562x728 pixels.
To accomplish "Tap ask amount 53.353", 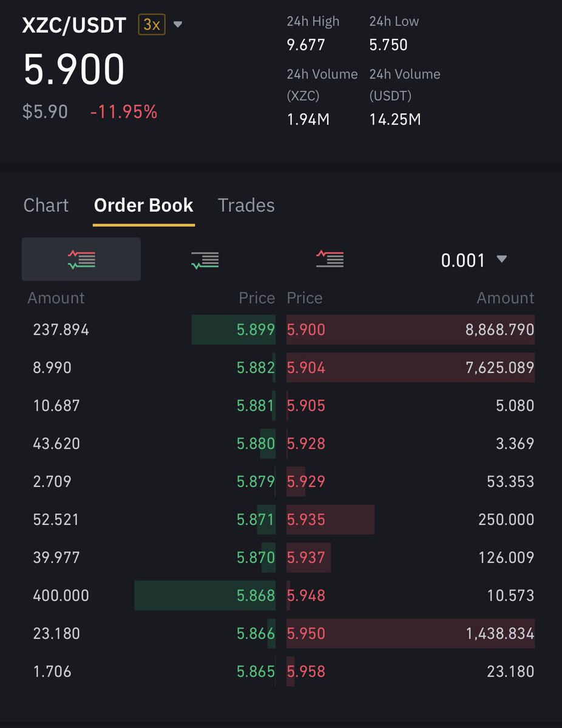I will coord(511,482).
